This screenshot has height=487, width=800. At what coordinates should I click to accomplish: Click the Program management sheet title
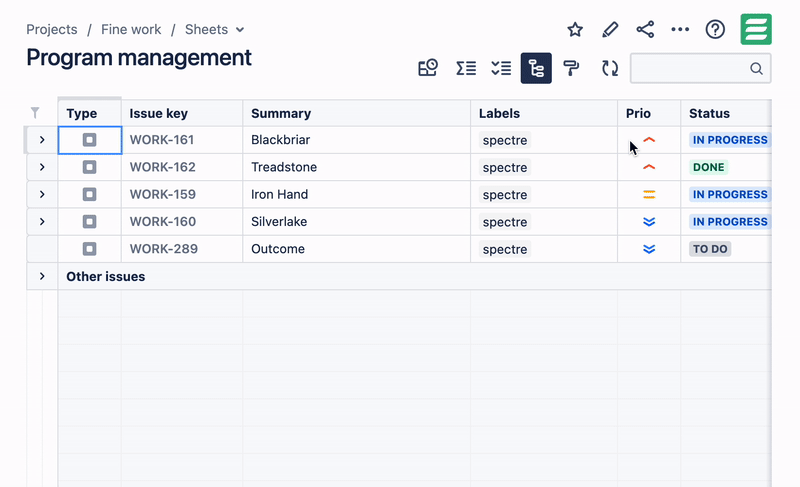139,58
